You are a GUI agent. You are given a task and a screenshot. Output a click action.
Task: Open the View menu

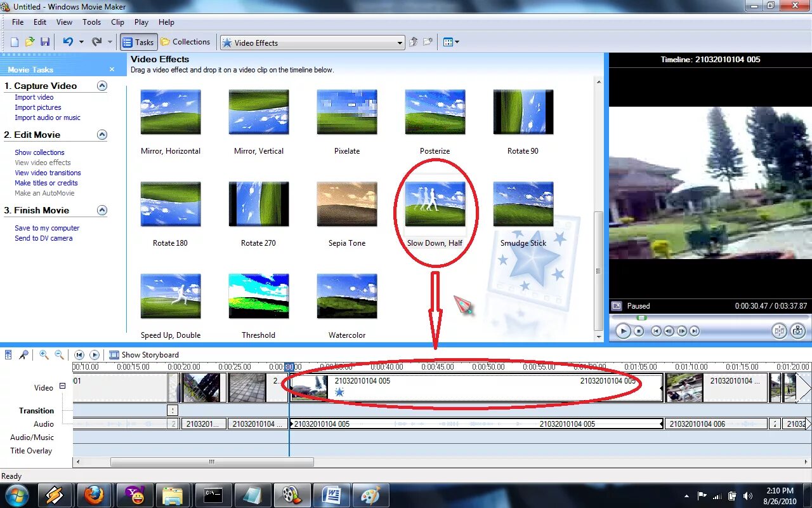[x=64, y=22]
